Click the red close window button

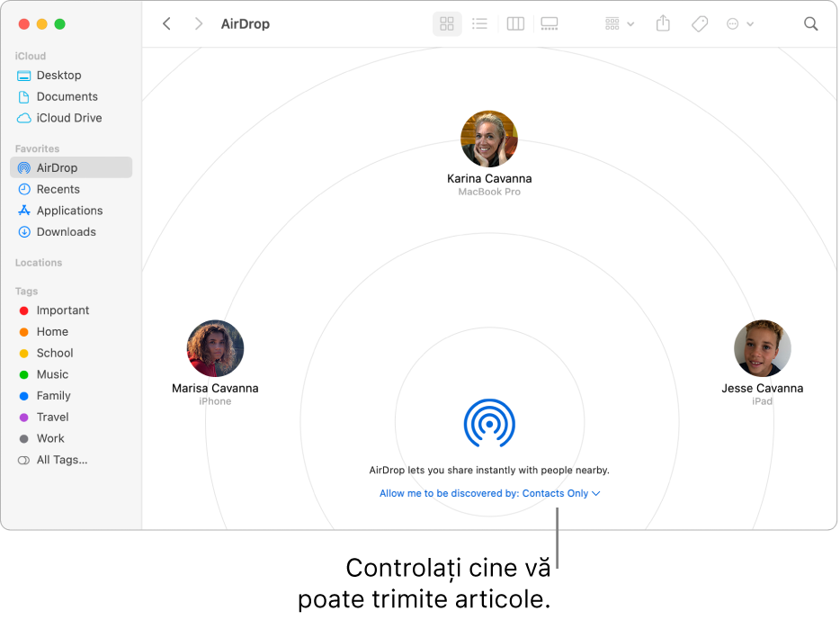pyautogui.click(x=24, y=24)
